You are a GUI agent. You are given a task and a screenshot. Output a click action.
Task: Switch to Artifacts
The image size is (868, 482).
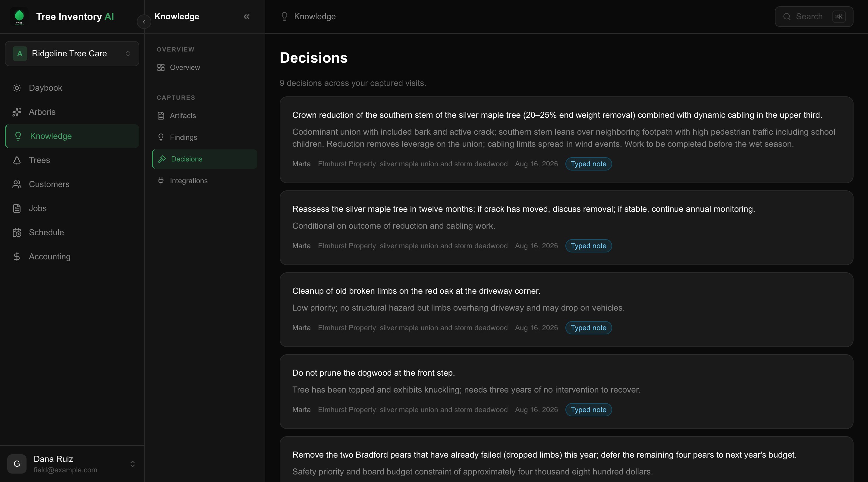point(205,116)
